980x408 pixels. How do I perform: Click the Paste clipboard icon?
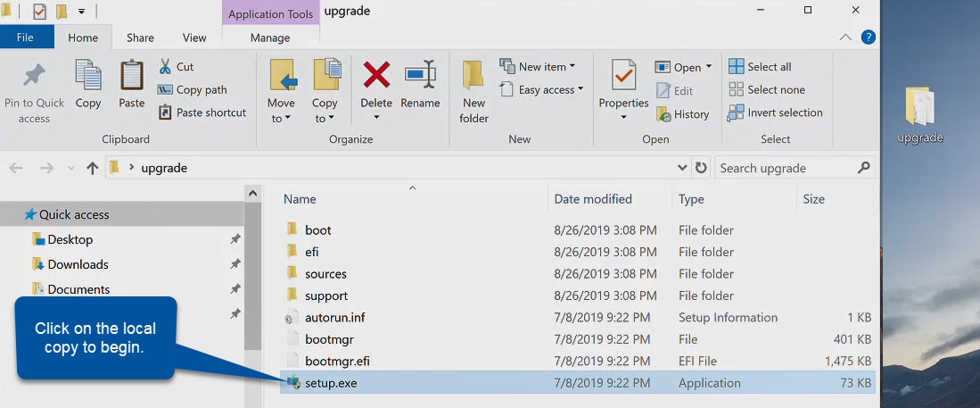coord(131,75)
